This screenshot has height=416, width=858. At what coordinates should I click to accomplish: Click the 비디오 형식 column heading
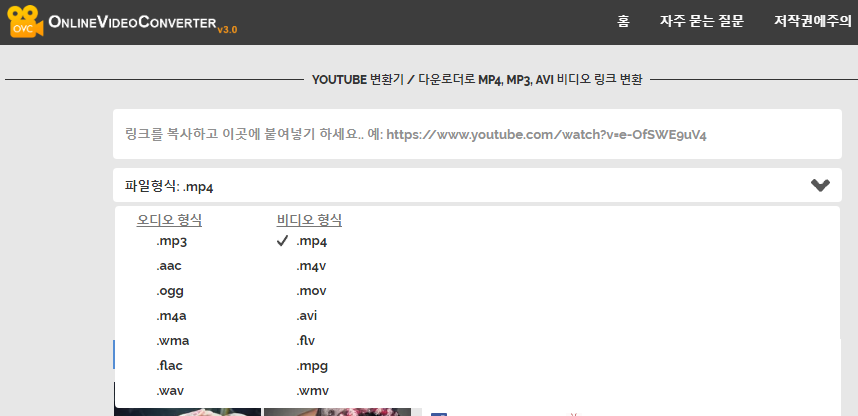[x=309, y=221]
